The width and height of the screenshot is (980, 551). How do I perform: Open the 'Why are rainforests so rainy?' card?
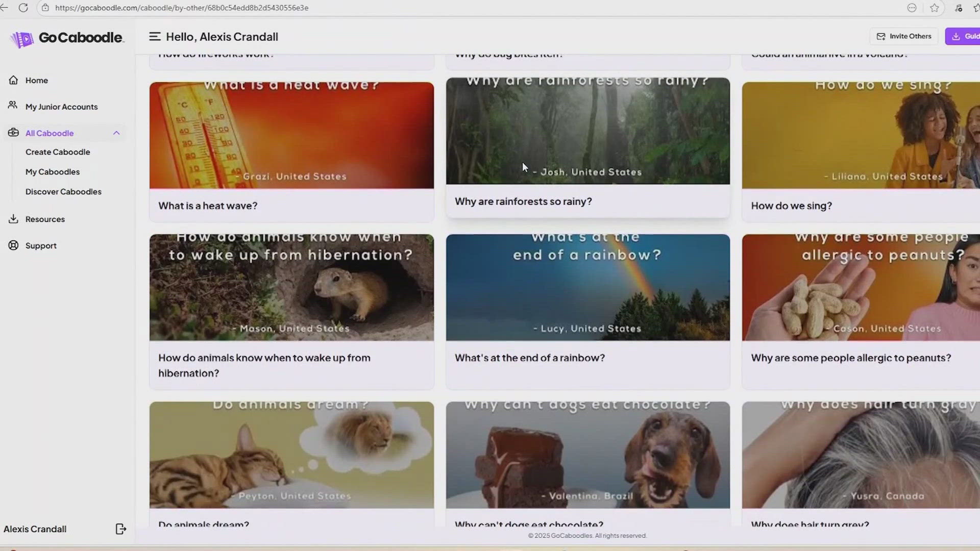pyautogui.click(x=587, y=148)
